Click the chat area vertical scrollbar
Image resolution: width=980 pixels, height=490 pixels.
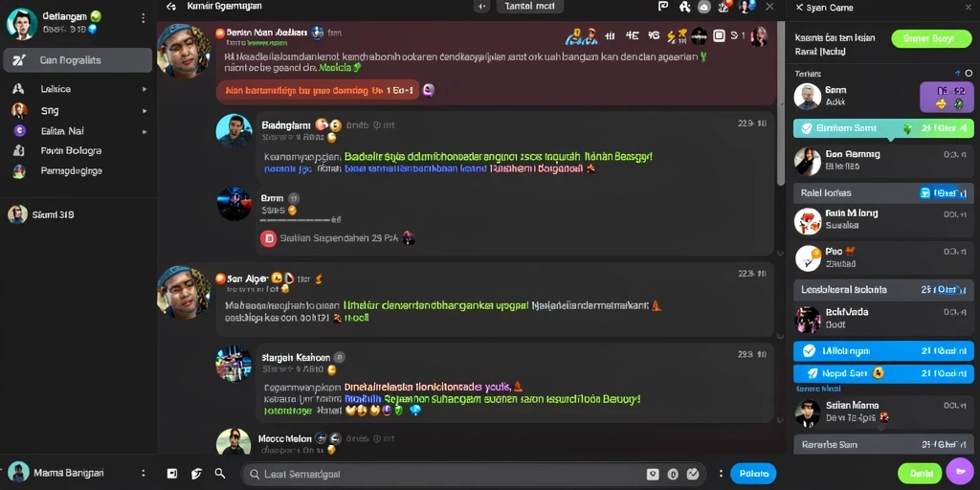(x=780, y=103)
